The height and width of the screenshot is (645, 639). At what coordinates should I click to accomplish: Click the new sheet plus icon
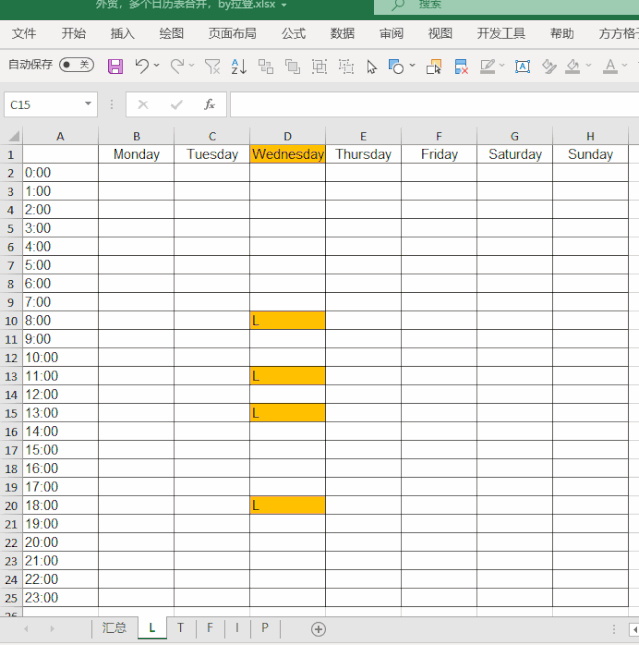point(318,629)
